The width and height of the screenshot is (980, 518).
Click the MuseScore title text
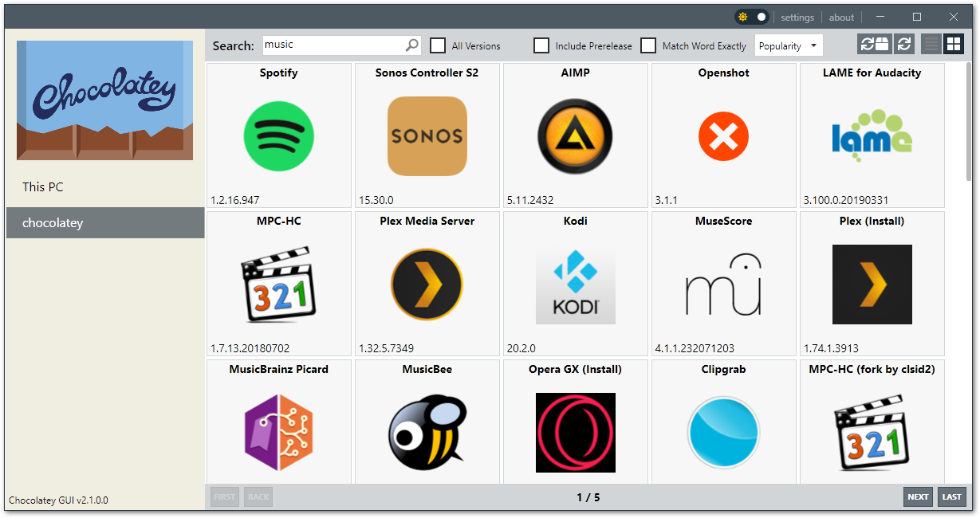(724, 221)
